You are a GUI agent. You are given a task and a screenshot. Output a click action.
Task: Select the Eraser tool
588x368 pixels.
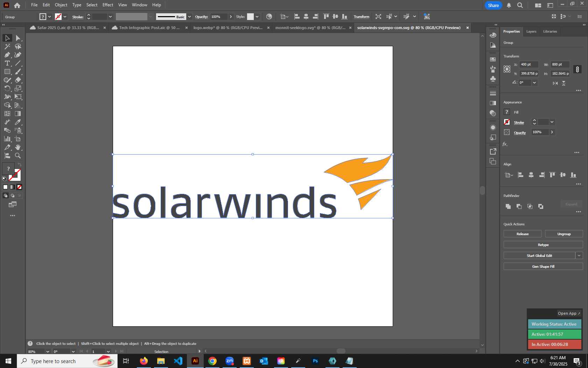click(18, 80)
